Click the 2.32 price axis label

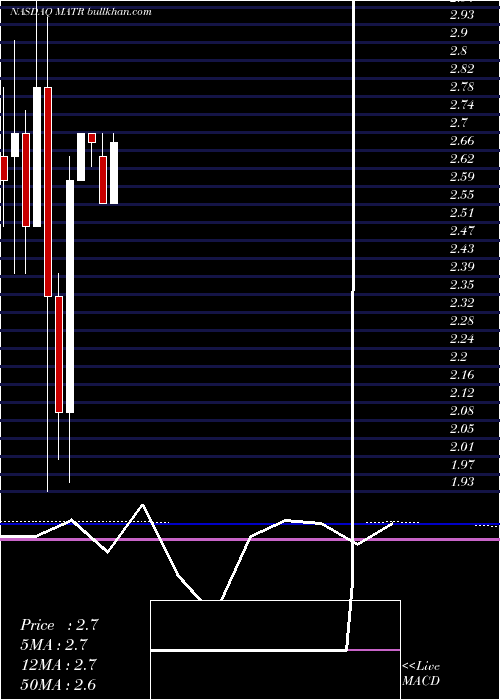462,303
